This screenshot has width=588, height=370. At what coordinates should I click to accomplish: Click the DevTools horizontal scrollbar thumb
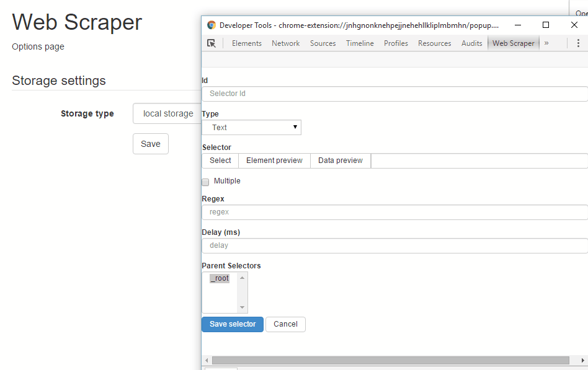point(391,360)
